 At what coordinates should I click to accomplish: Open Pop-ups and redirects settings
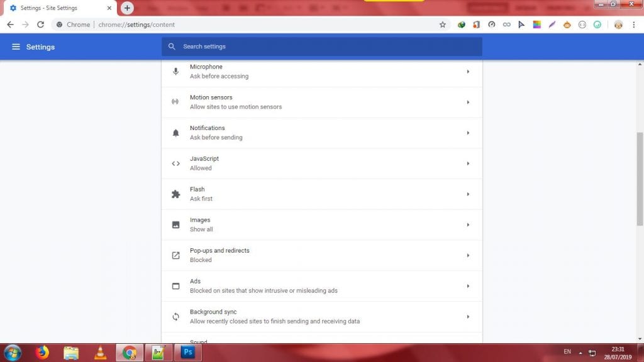pos(321,255)
